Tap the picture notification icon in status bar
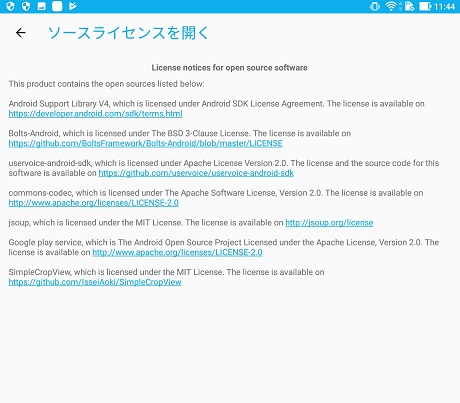The height and width of the screenshot is (403, 460). click(x=41, y=6)
